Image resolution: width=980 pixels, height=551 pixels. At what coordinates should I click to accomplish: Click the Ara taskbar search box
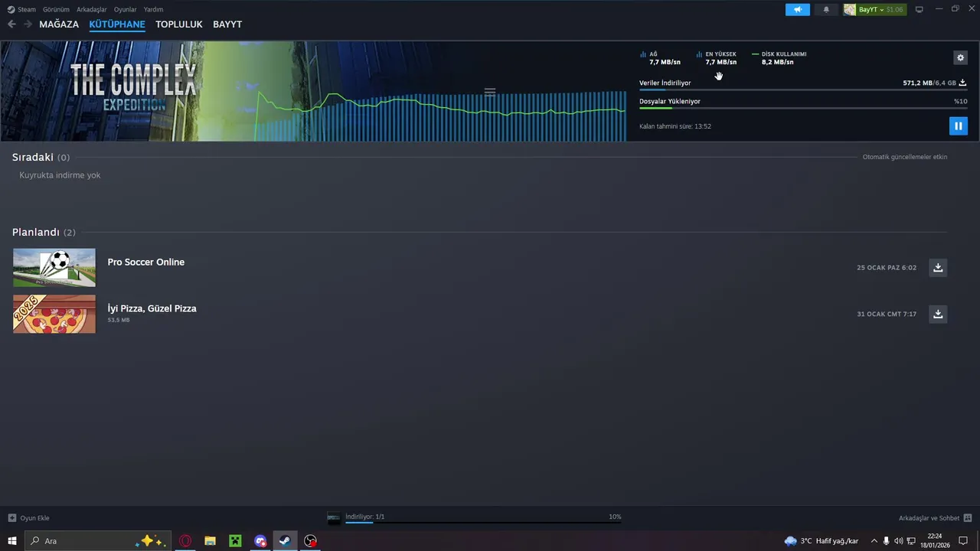click(x=97, y=541)
